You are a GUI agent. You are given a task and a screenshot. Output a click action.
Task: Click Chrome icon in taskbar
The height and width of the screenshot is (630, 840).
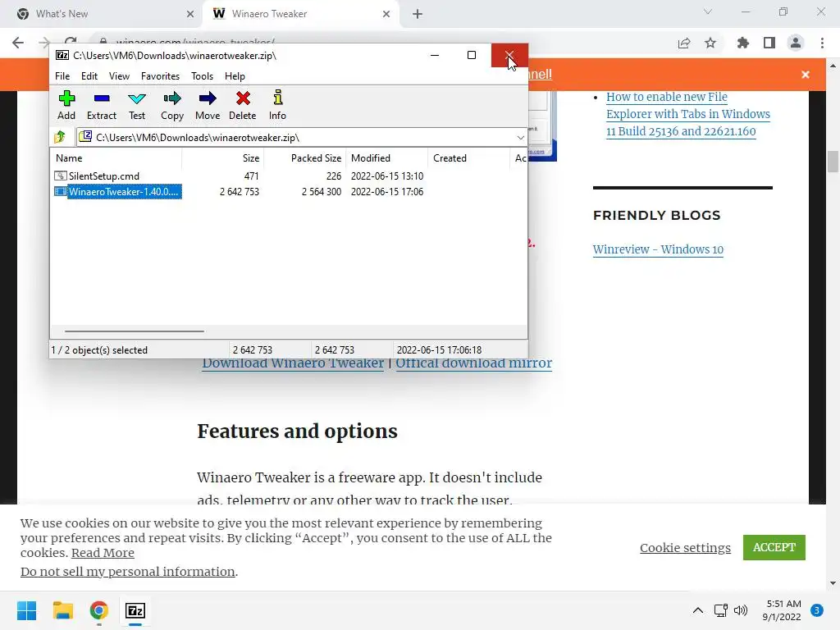pos(99,610)
